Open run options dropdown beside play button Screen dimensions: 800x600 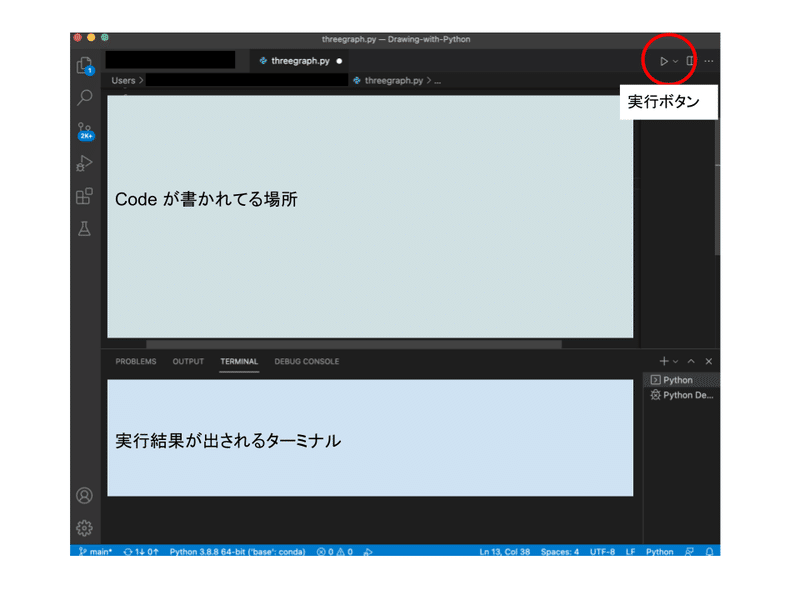click(676, 61)
